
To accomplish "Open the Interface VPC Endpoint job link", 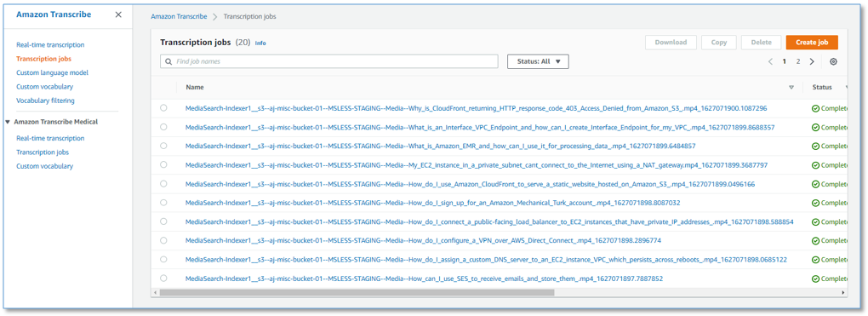I will click(480, 127).
